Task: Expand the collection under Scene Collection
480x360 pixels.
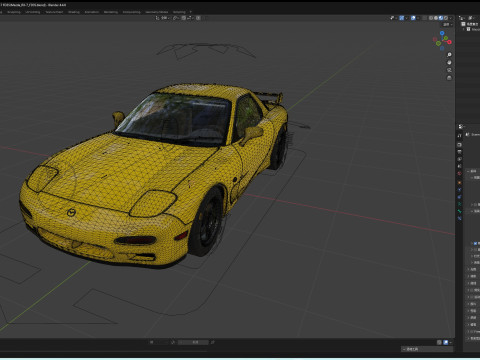Action: coord(463,29)
